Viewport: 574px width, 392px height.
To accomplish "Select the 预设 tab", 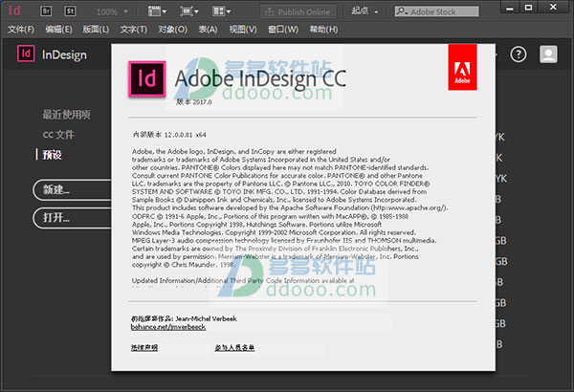I will [52, 155].
